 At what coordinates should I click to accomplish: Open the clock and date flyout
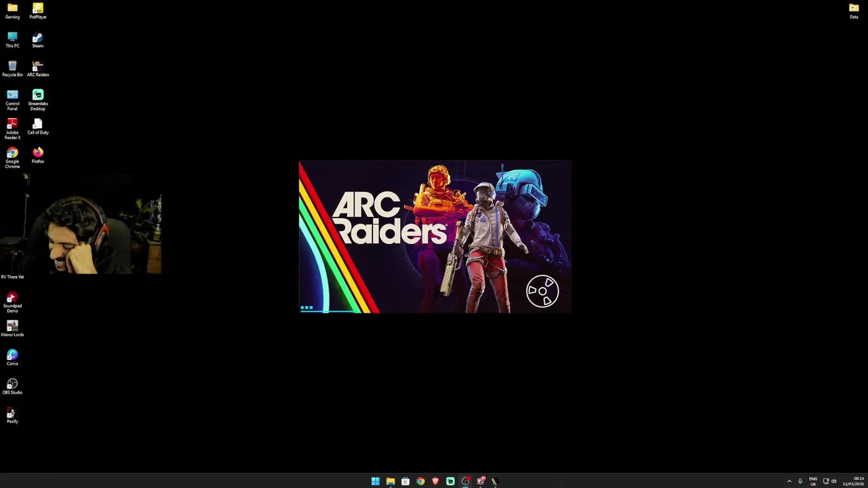coord(854,481)
